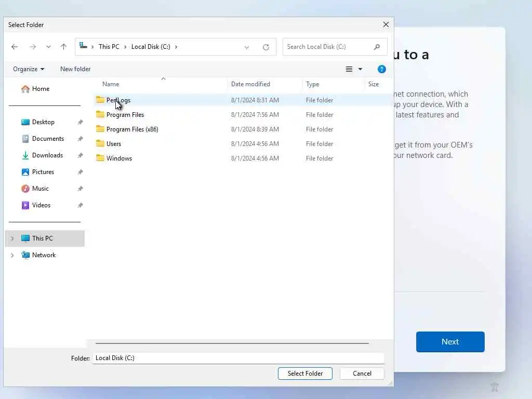Click pin icon next to Documents
This screenshot has width=532, height=399.
tap(81, 139)
